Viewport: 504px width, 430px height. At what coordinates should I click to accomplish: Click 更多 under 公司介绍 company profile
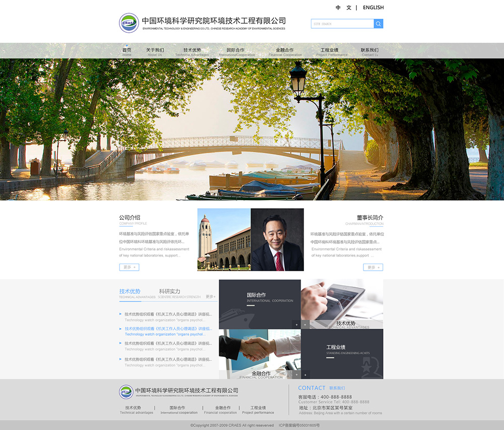point(129,267)
